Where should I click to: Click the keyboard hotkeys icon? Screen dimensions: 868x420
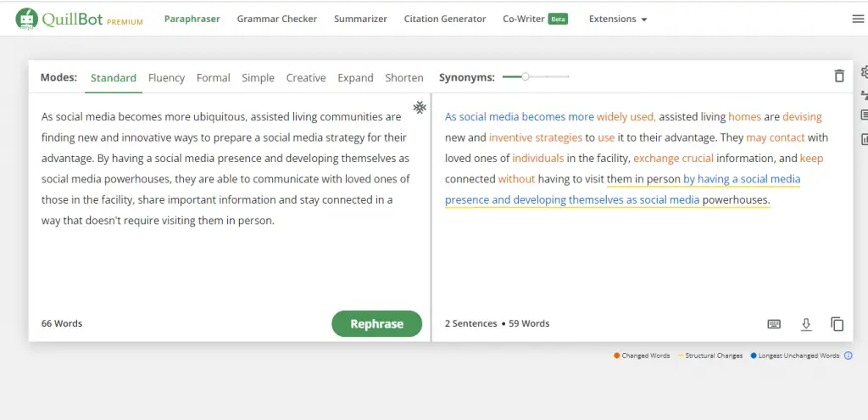(774, 323)
